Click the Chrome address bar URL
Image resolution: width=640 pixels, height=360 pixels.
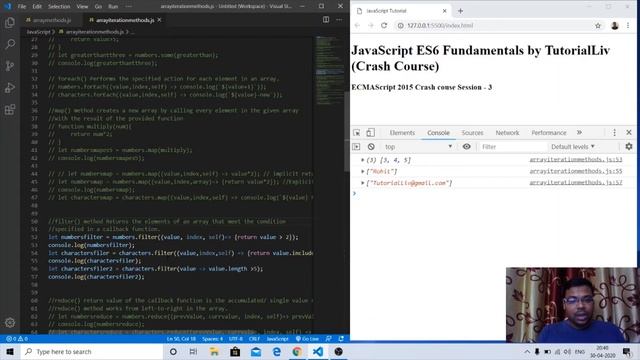440,25
